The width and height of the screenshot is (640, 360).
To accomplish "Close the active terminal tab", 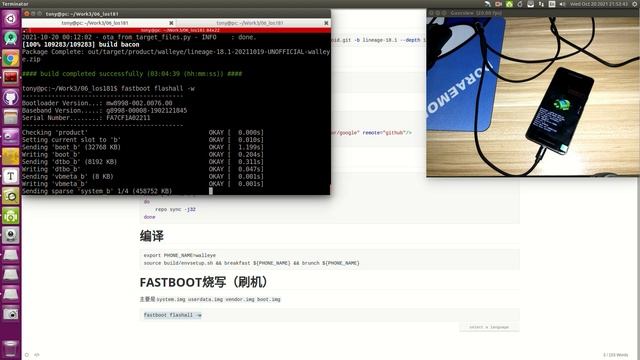I will (171, 23).
